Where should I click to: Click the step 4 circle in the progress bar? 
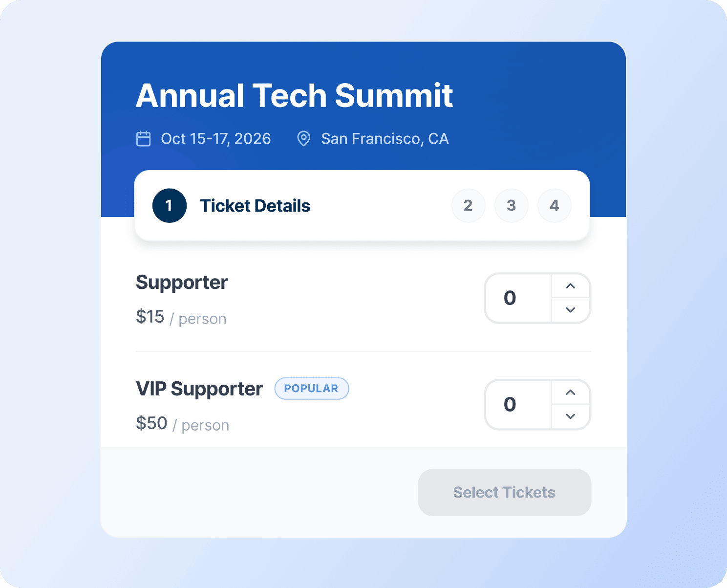pyautogui.click(x=554, y=205)
